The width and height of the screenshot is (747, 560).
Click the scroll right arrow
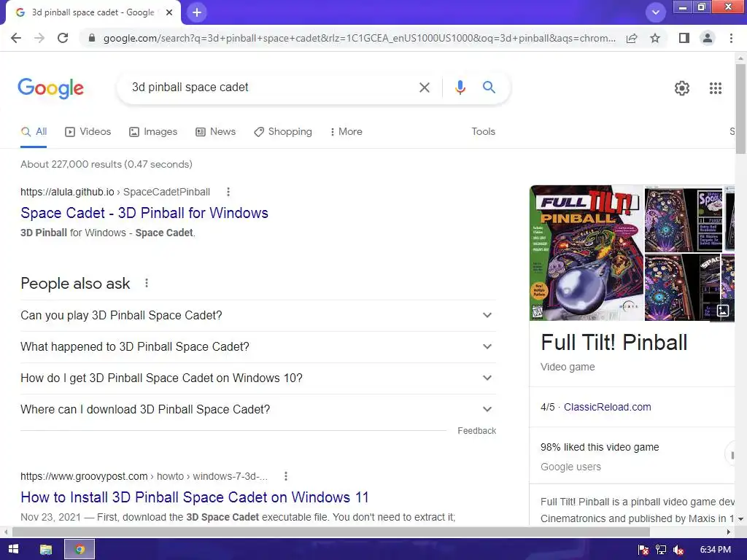[x=729, y=532]
